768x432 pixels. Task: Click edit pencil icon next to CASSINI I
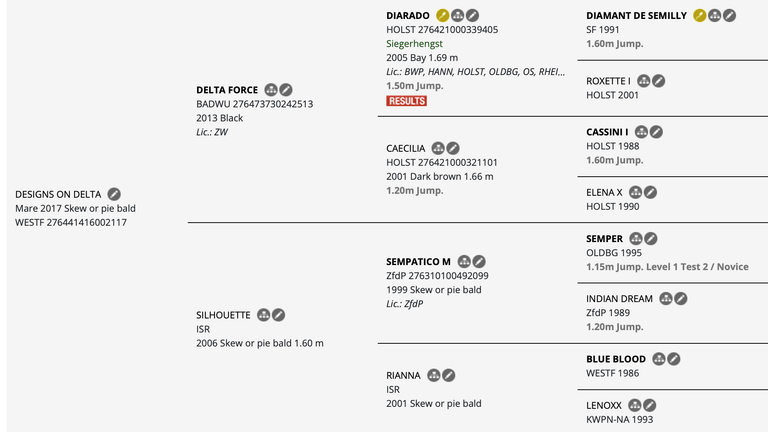(656, 132)
